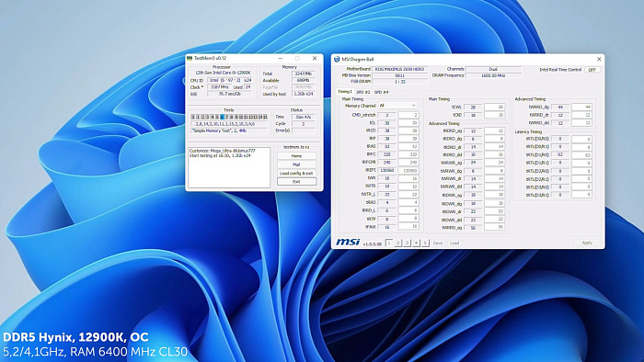Image resolution: width=644 pixels, height=362 pixels.
Task: Click the MSI Dragon Ball title bar icon
Action: point(337,60)
